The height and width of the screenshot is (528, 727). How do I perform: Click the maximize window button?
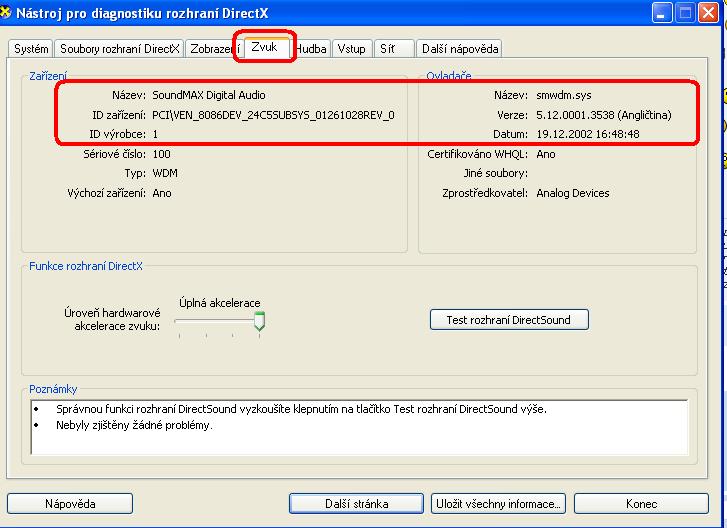[x=685, y=13]
